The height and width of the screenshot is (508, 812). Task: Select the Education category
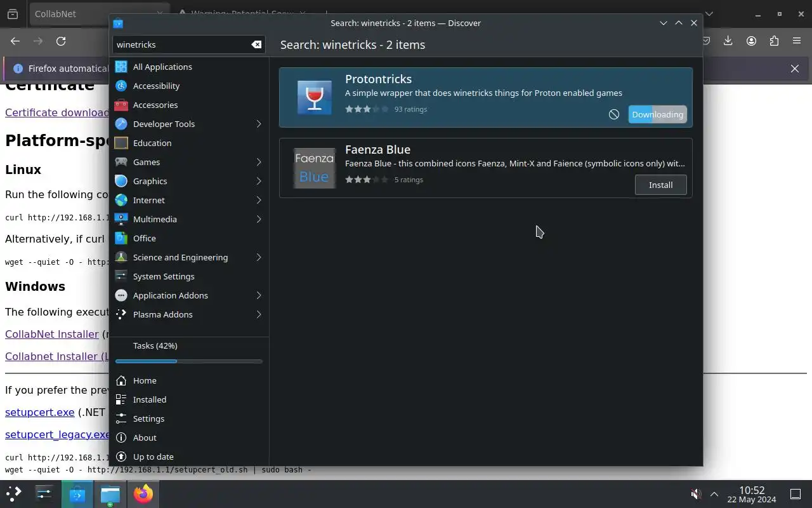[x=189, y=143]
